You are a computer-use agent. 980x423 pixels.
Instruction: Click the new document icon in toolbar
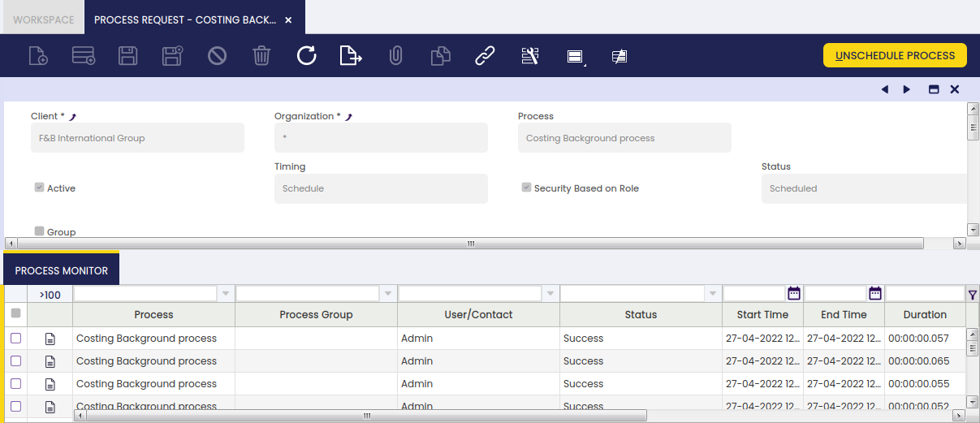click(x=38, y=56)
